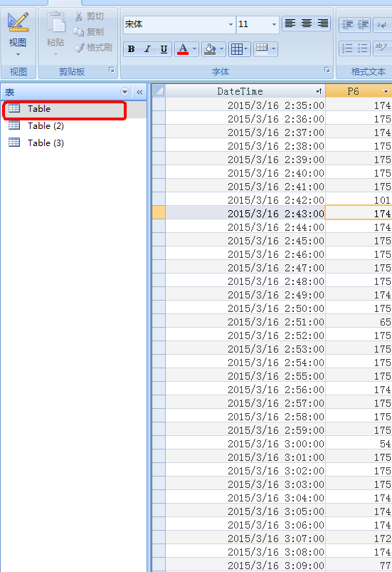The height and width of the screenshot is (572, 392).
Task: Click the select-all corner of datasheet
Action: click(159, 91)
